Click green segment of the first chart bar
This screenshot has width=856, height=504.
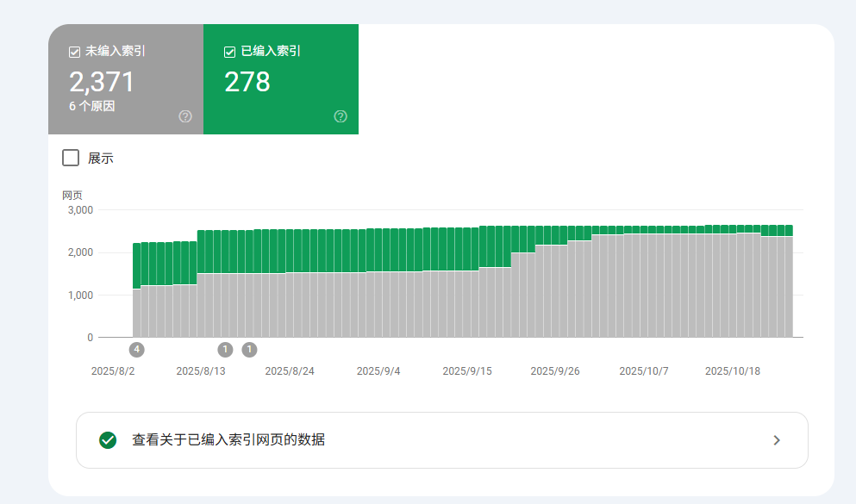[x=136, y=265]
